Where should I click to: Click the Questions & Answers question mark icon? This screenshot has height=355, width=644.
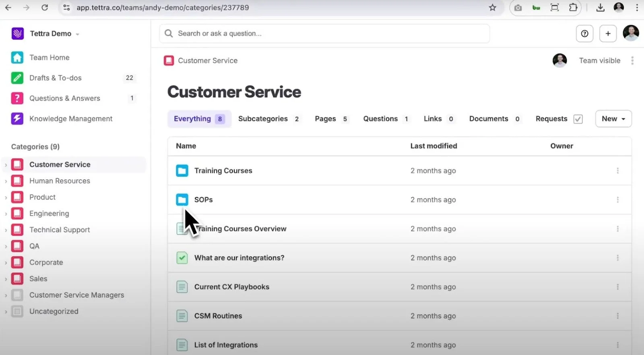[17, 98]
